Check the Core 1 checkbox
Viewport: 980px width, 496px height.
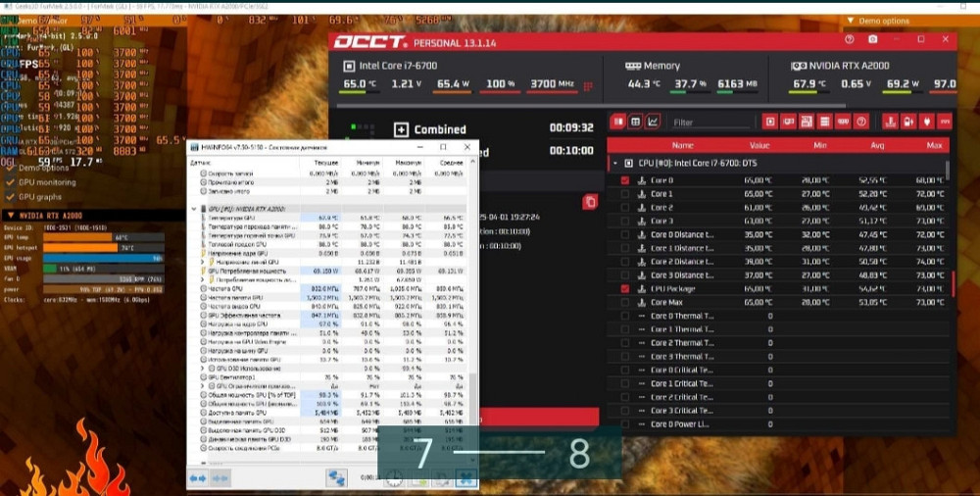click(x=625, y=194)
